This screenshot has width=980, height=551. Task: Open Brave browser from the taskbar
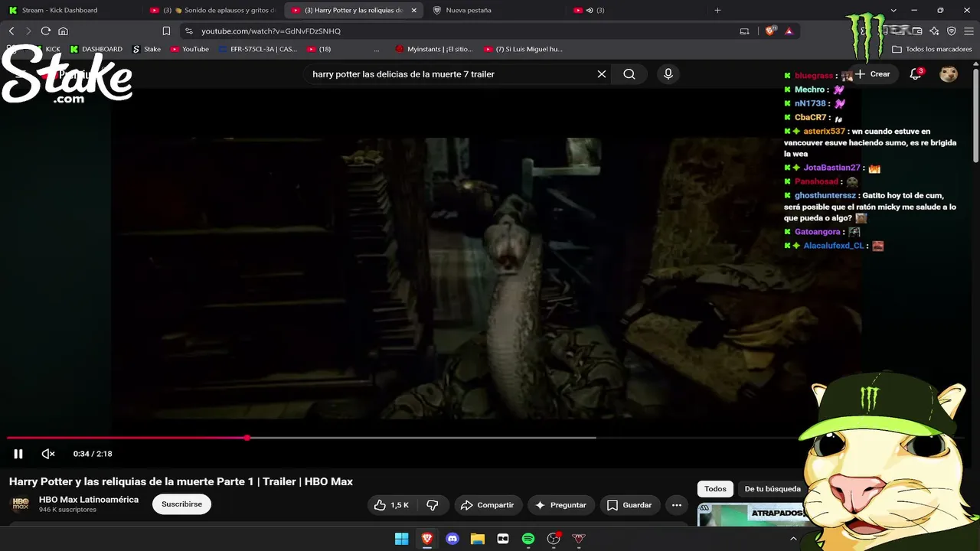(x=426, y=539)
